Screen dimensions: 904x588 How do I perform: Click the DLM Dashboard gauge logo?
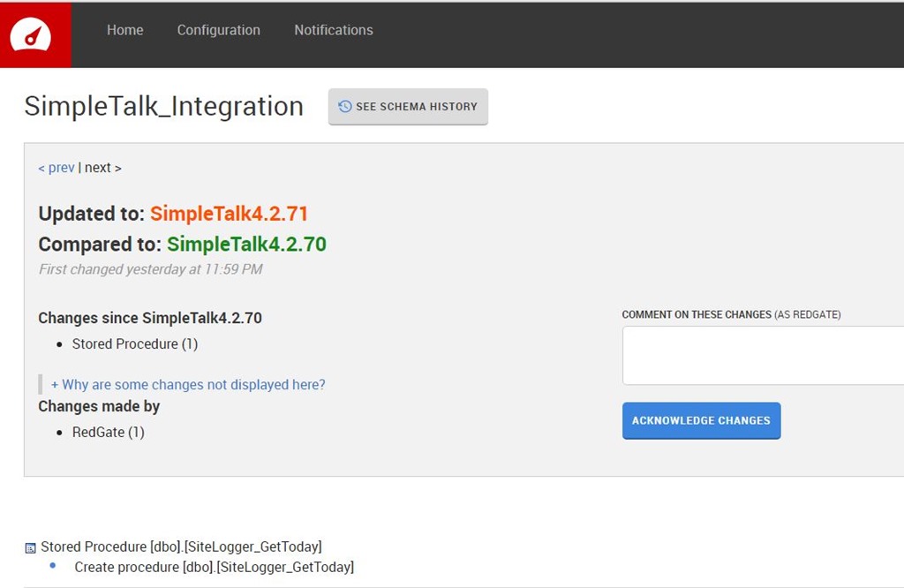click(31, 34)
